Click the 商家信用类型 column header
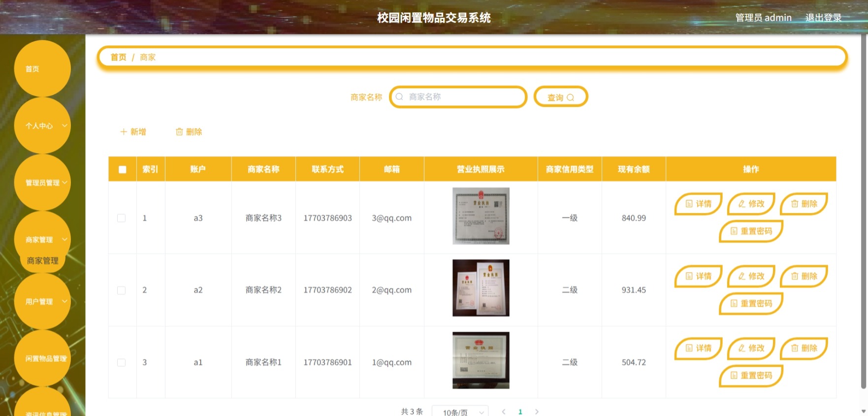The image size is (868, 416). click(x=570, y=169)
